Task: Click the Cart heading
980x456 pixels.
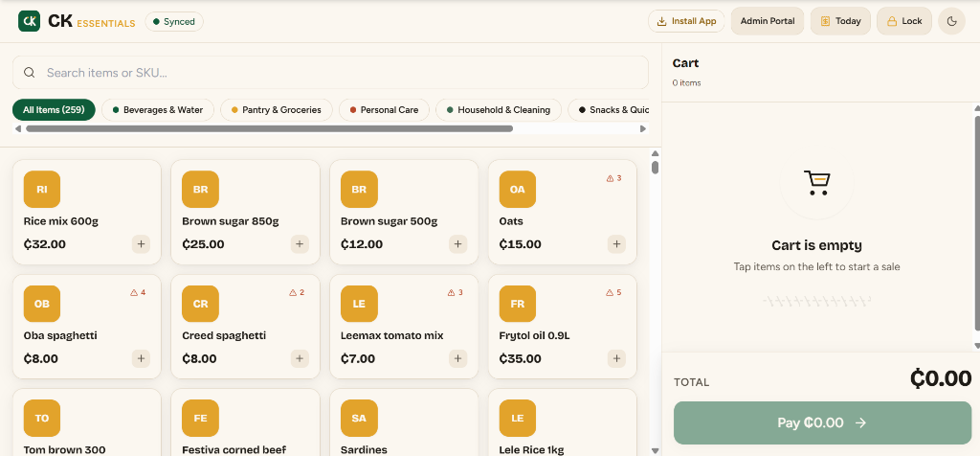Action: (x=685, y=63)
